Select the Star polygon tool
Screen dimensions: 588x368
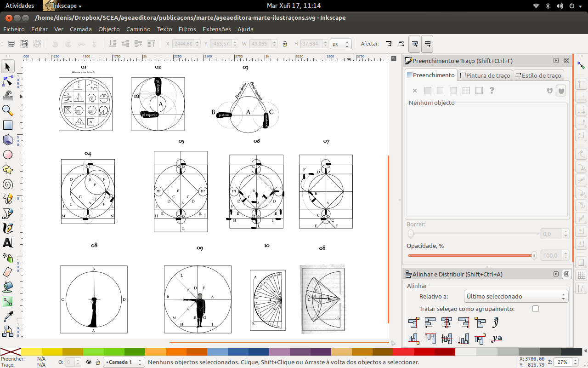(x=8, y=169)
